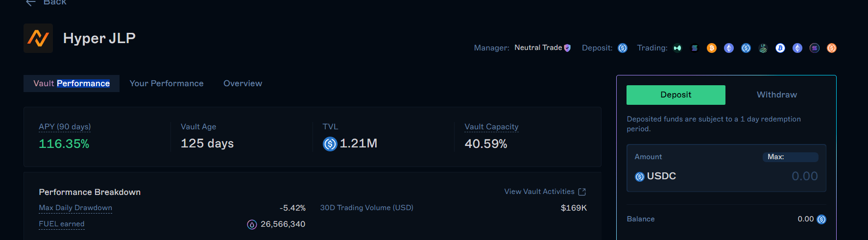This screenshot has height=240, width=868.
Task: Click the Solana trading token icon
Action: [x=695, y=48]
